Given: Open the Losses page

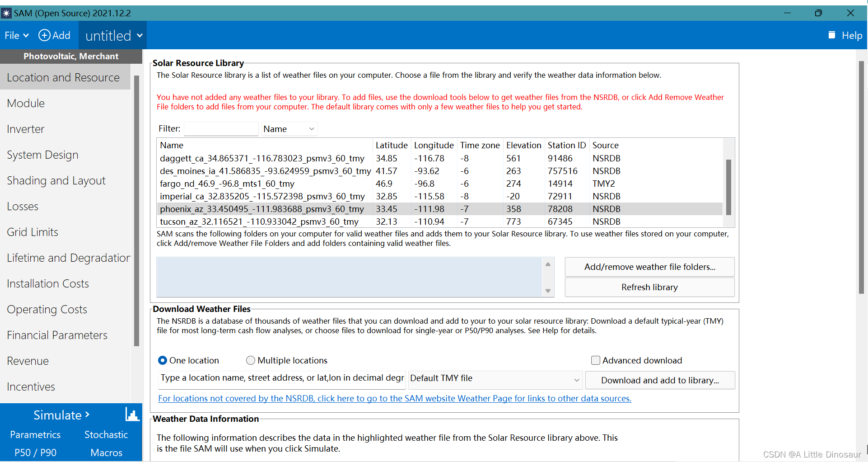Looking at the screenshot, I should [x=65, y=206].
